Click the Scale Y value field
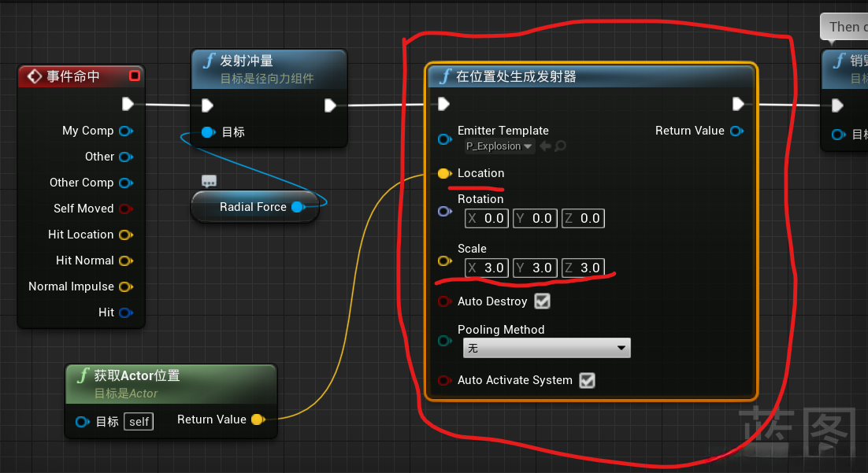This screenshot has height=473, width=868. (535, 268)
